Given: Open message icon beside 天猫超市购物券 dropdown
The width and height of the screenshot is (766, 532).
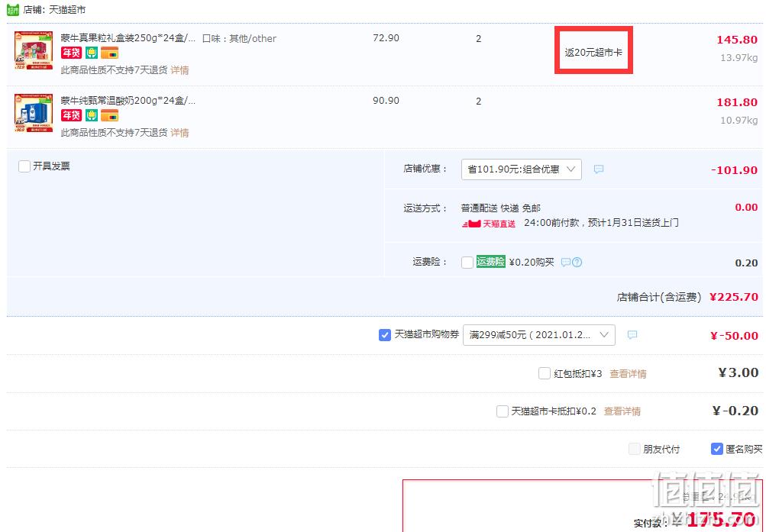Looking at the screenshot, I should [632, 335].
